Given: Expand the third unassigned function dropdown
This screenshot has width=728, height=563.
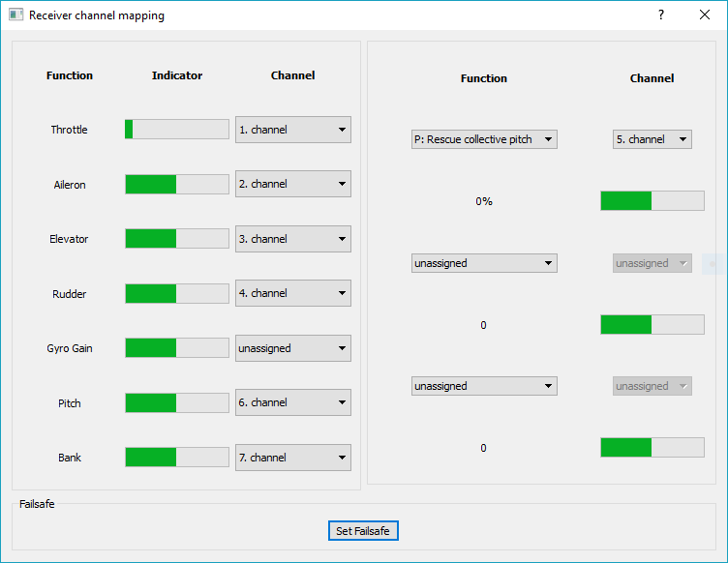Looking at the screenshot, I should pyautogui.click(x=484, y=386).
